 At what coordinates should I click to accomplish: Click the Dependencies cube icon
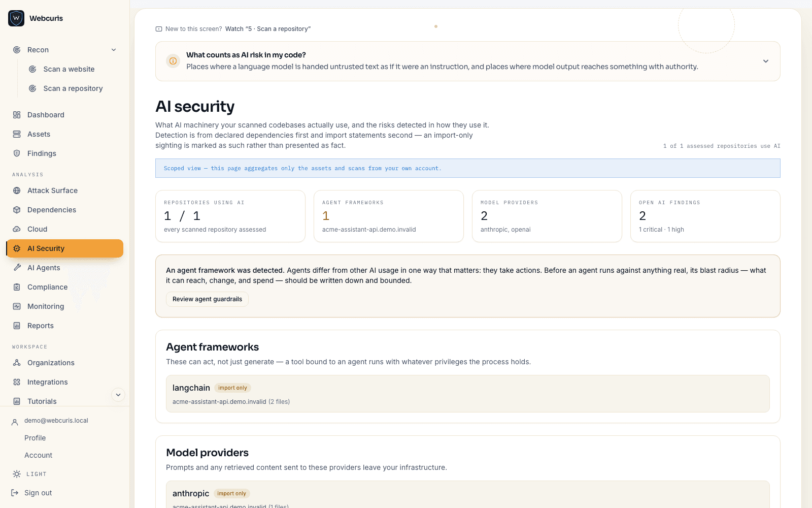pos(17,210)
